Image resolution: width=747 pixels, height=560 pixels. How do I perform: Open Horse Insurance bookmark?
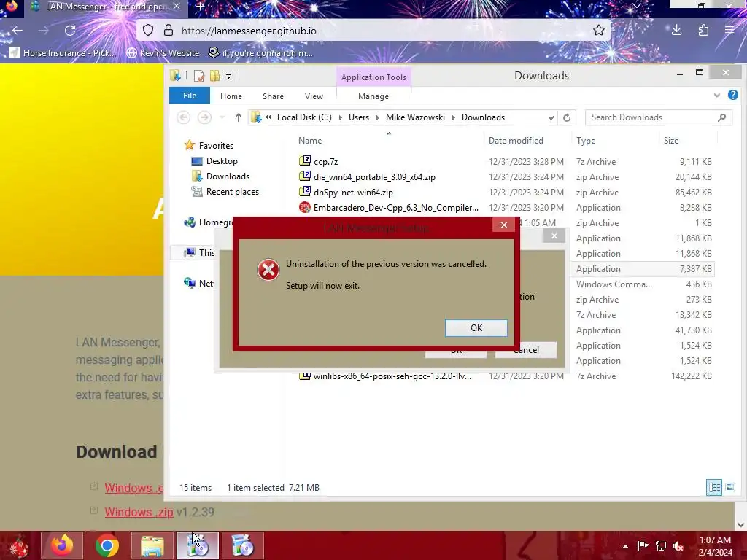63,52
